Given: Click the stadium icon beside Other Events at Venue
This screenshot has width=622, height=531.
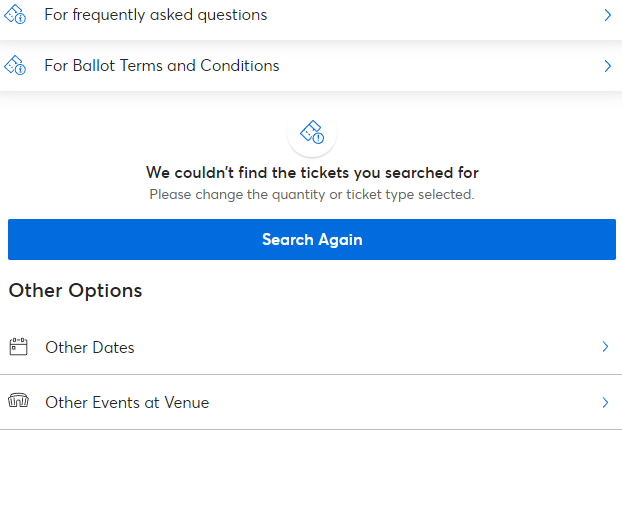Looking at the screenshot, I should (x=18, y=401).
